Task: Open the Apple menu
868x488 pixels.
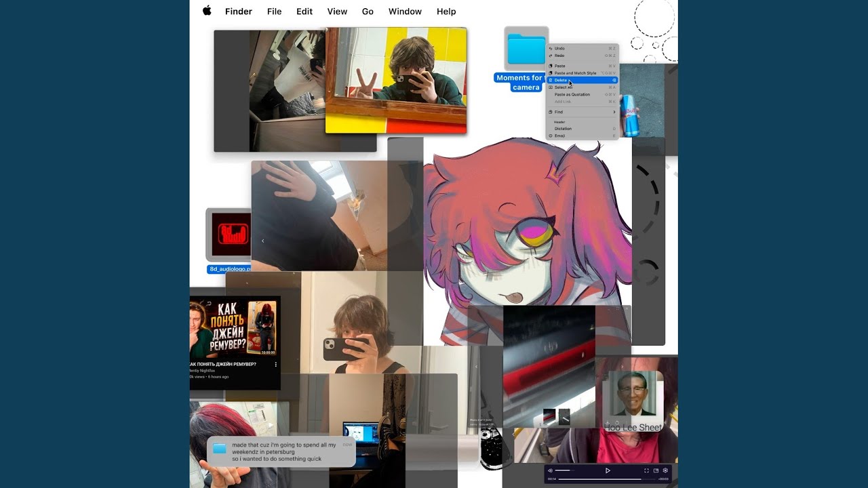Action: (207, 11)
